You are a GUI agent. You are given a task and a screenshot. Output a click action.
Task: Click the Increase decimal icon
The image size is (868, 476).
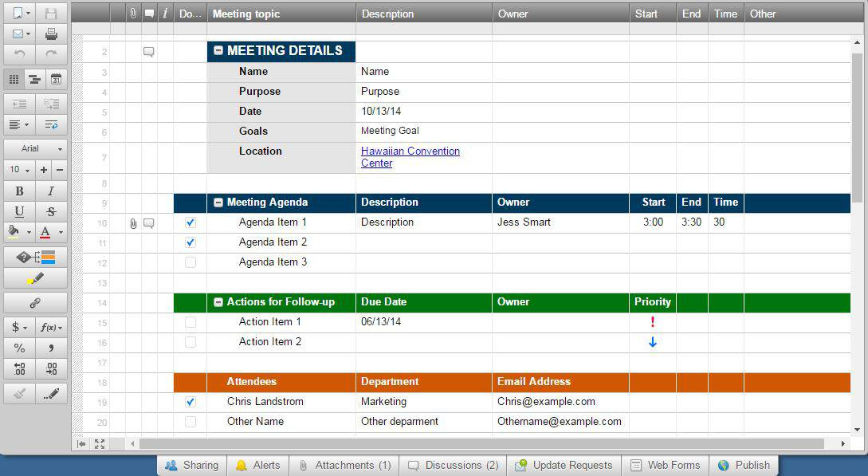click(51, 368)
